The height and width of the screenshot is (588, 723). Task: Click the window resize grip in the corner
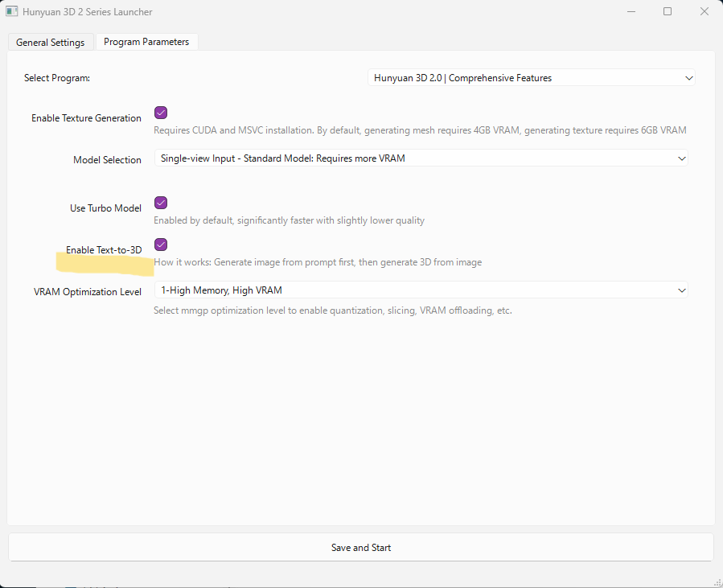[x=717, y=582]
